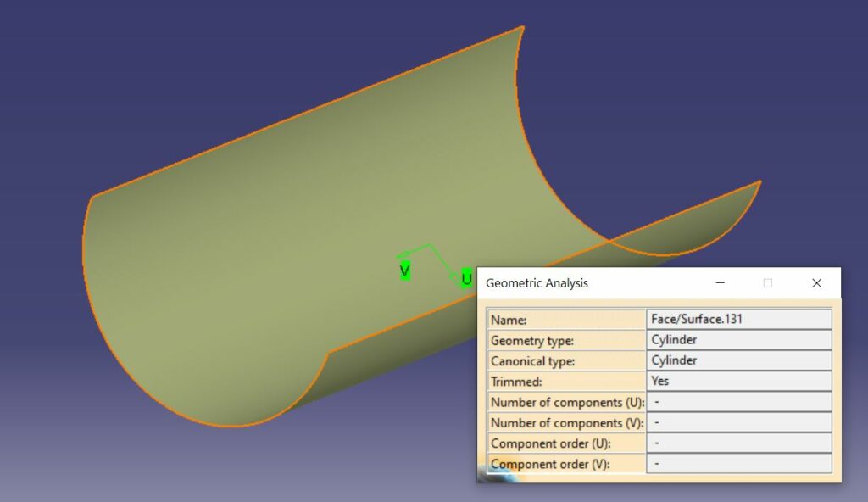The width and height of the screenshot is (868, 502).
Task: Close the Geometric Analysis dialog
Action: 815,283
